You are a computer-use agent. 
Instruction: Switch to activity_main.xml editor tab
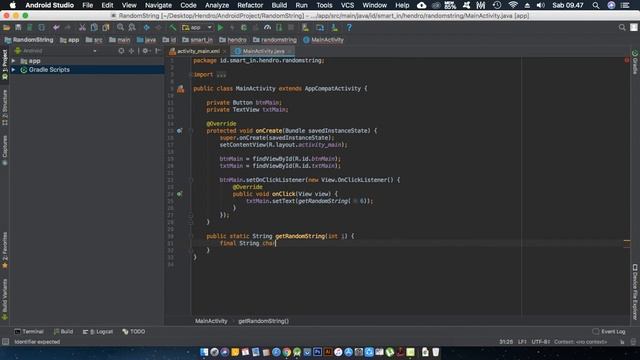pos(198,51)
